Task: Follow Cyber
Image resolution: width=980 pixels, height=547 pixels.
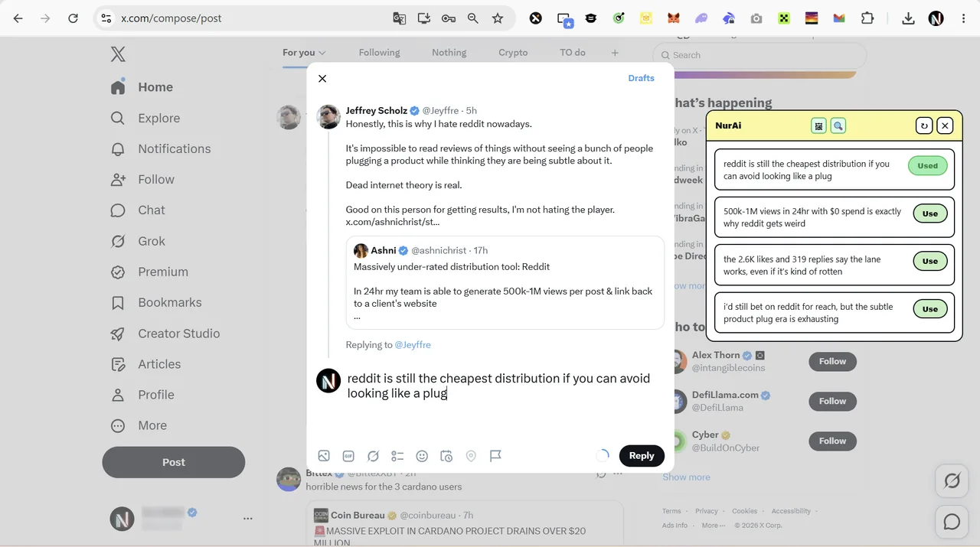Action: [832, 441]
